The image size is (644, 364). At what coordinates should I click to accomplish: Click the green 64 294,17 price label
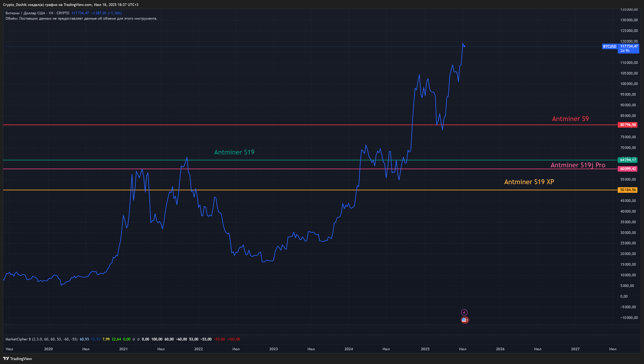point(628,160)
